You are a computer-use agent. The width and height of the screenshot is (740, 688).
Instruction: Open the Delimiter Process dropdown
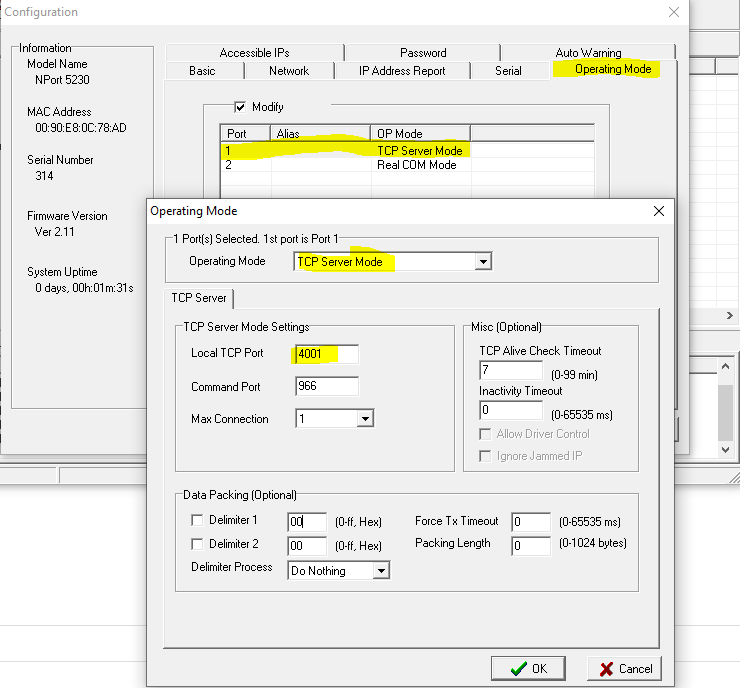[x=380, y=571]
